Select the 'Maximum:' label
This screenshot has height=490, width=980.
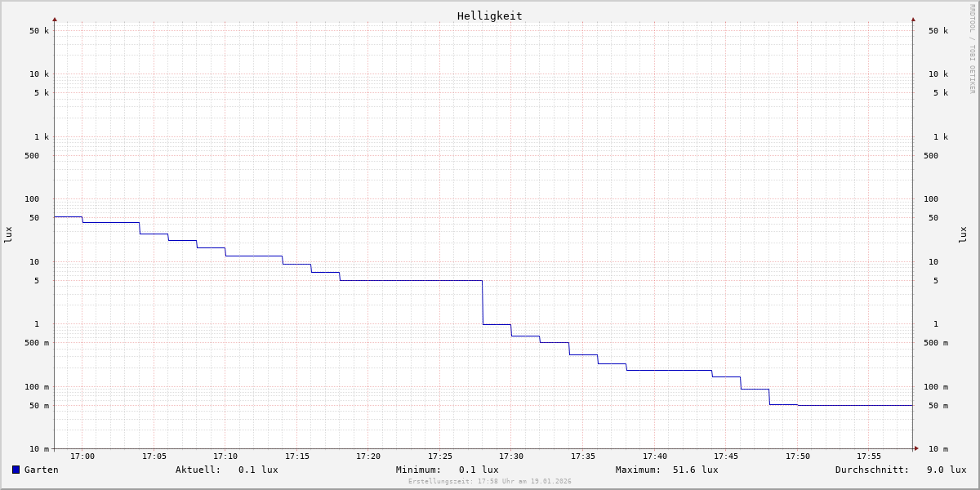click(x=639, y=470)
